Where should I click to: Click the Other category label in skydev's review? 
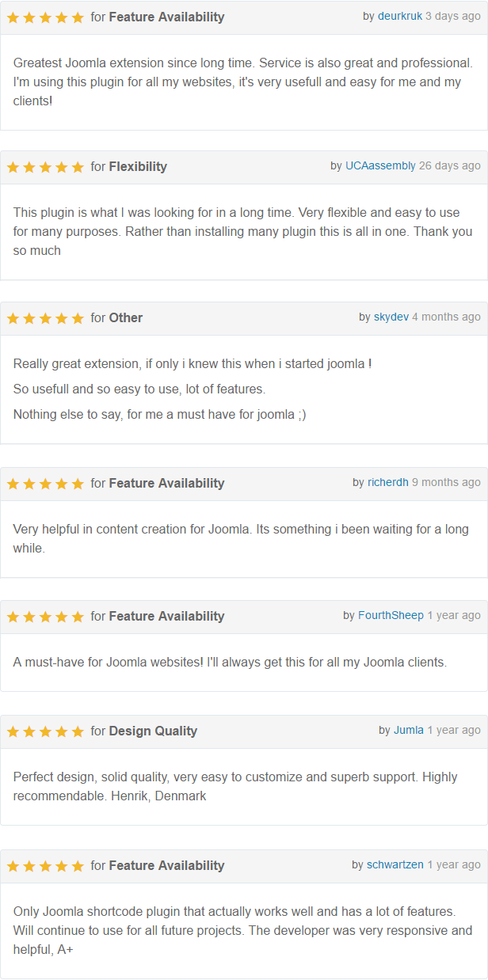tap(126, 317)
